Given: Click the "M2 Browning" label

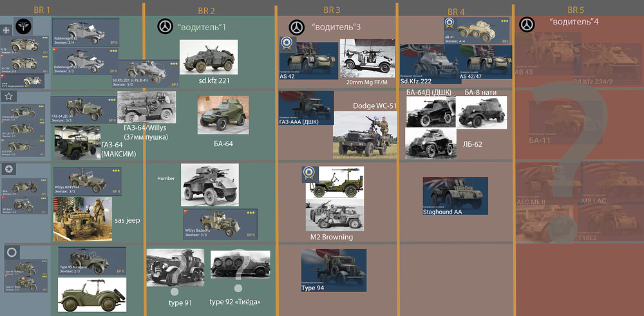Looking at the screenshot, I should click(331, 237).
